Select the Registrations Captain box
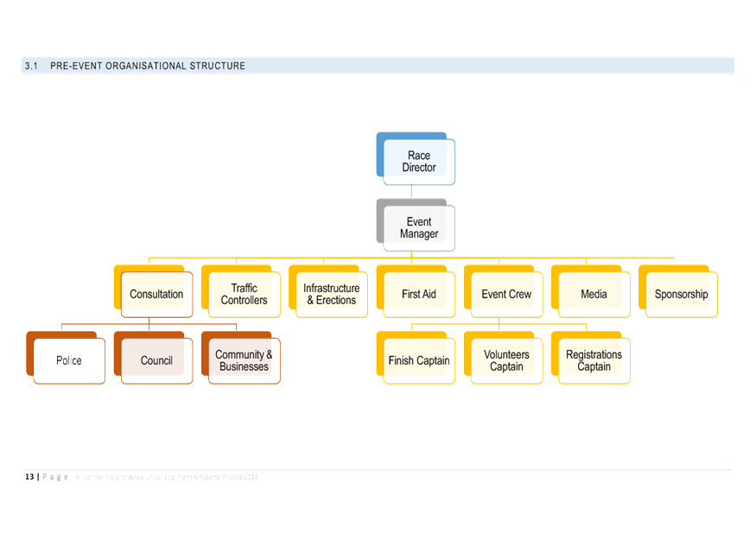 591,358
